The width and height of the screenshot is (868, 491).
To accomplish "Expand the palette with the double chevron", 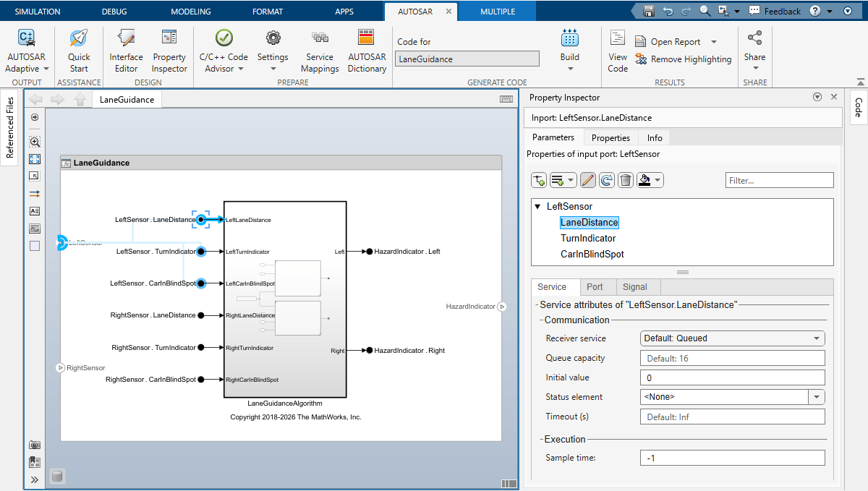I will (35, 479).
